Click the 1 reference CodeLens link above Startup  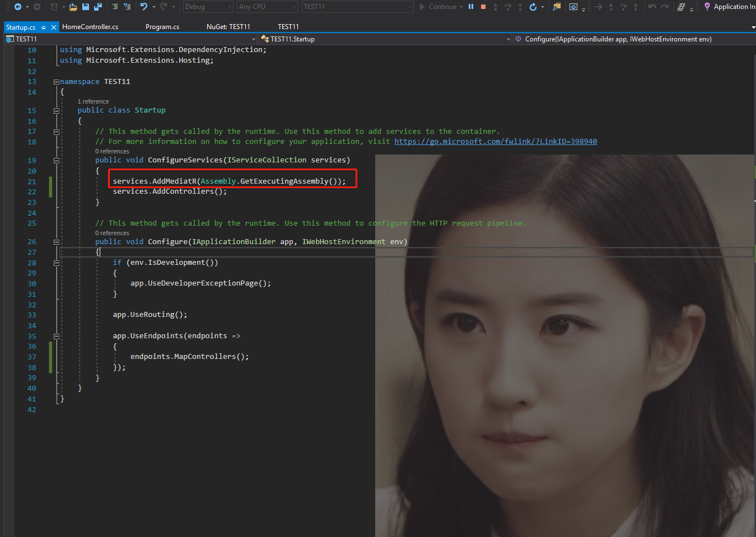93,101
